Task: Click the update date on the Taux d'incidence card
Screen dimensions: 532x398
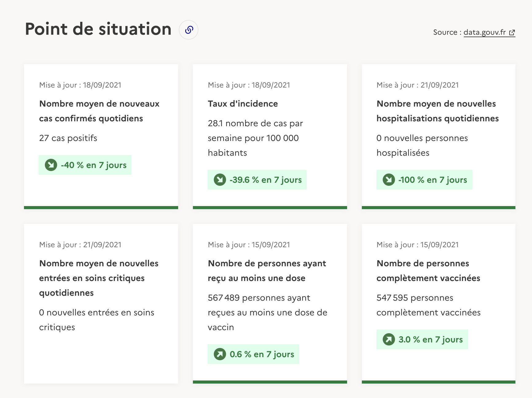Action: [x=249, y=85]
